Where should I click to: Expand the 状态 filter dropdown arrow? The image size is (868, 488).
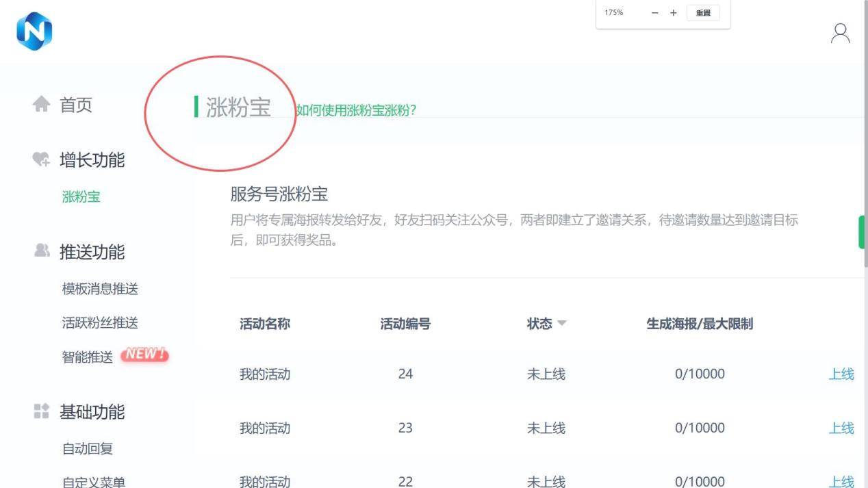tap(562, 324)
